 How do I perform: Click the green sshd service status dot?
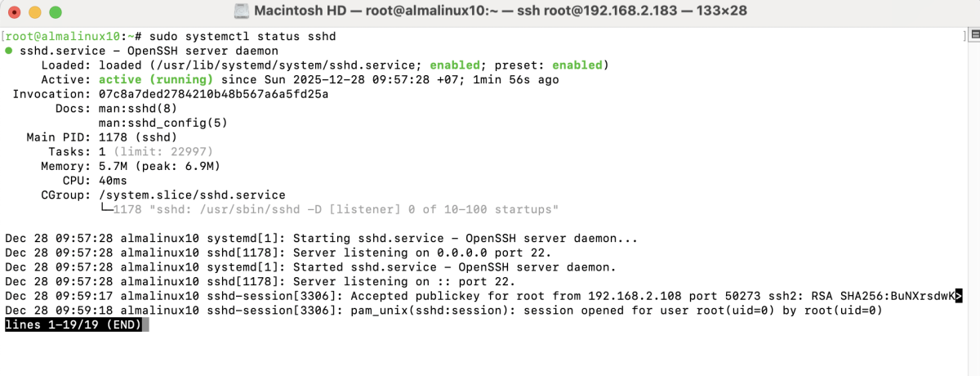[9, 51]
